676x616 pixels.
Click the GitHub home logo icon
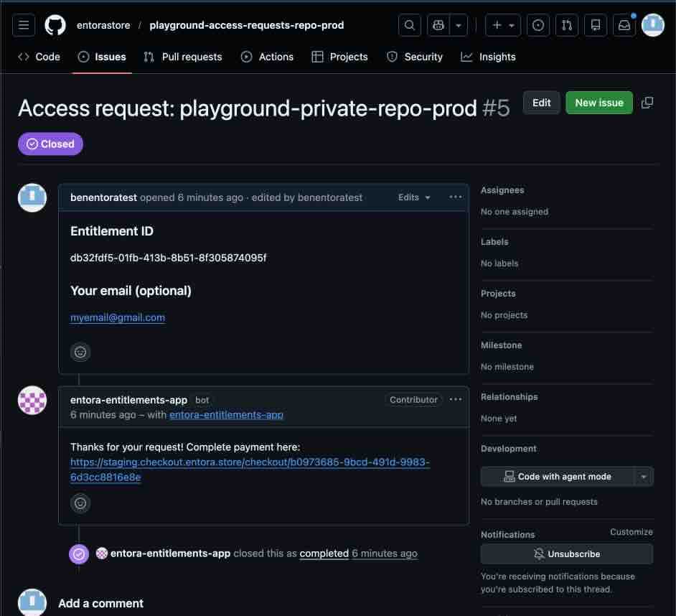pyautogui.click(x=55, y=24)
